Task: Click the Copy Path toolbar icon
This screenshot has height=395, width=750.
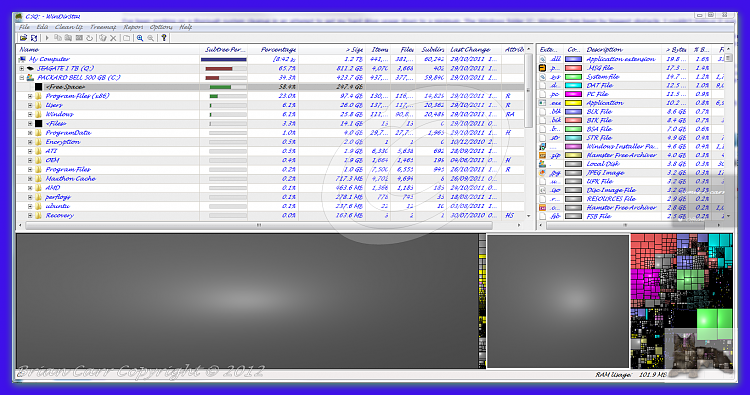Action: (58, 38)
